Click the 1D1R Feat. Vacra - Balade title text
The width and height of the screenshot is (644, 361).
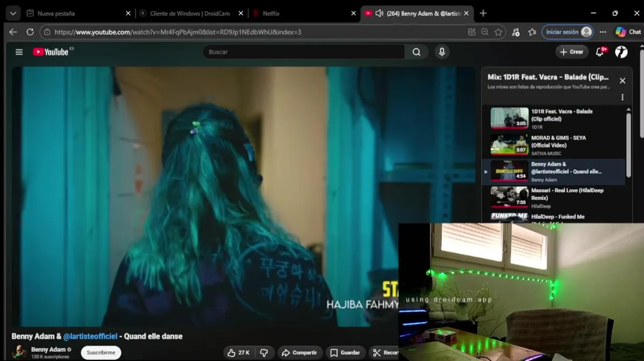coord(562,115)
